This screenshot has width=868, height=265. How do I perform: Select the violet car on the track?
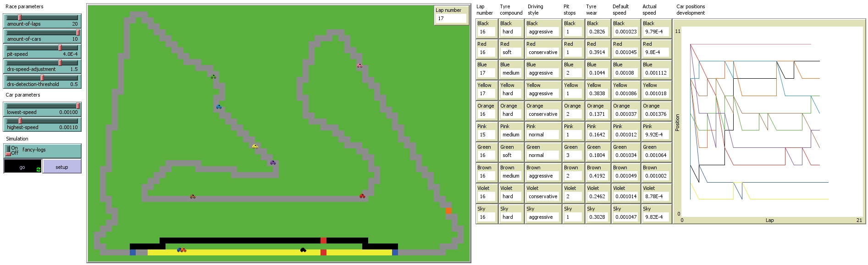pyautogui.click(x=273, y=162)
